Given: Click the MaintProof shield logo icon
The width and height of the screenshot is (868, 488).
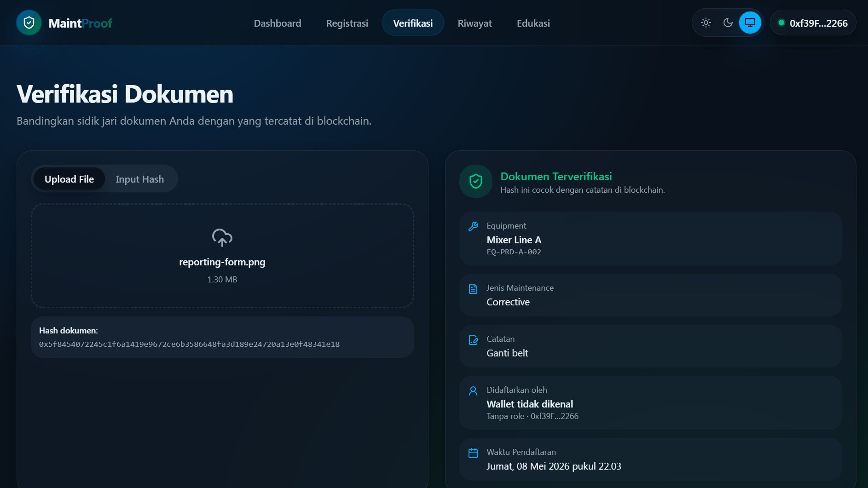Looking at the screenshot, I should click(29, 23).
